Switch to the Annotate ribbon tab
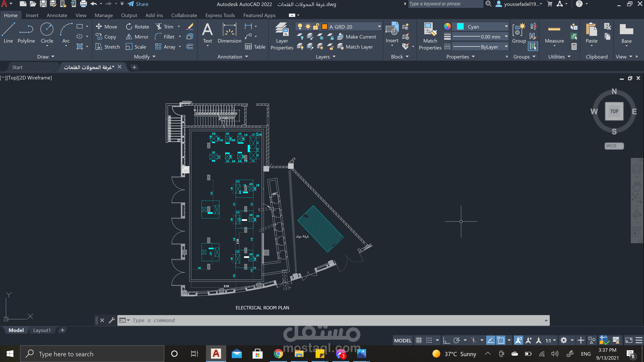The image size is (644, 362). tap(57, 15)
